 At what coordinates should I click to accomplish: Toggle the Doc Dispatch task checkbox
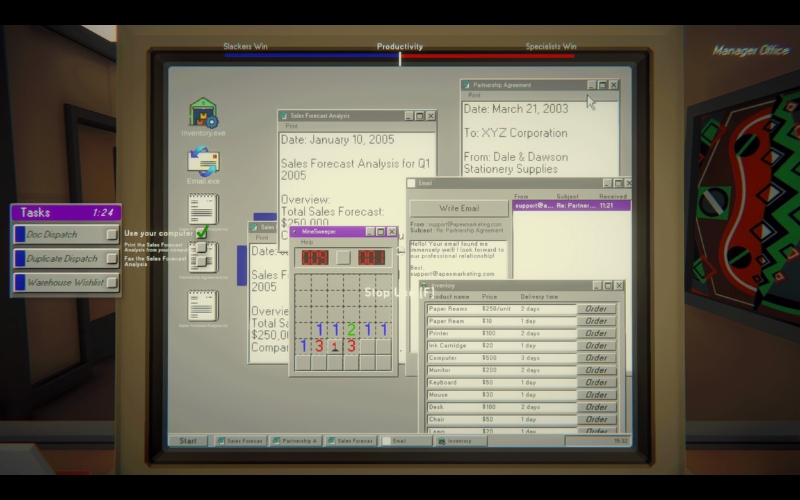tap(112, 234)
